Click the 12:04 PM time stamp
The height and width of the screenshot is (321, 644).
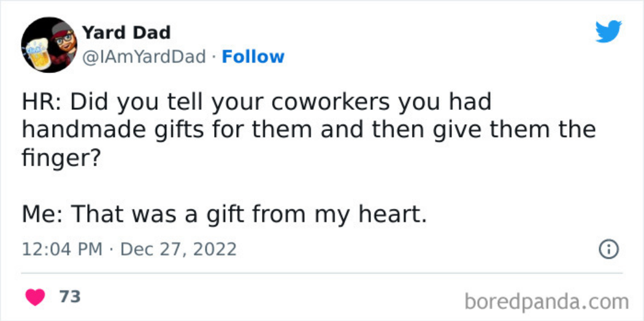63,250
